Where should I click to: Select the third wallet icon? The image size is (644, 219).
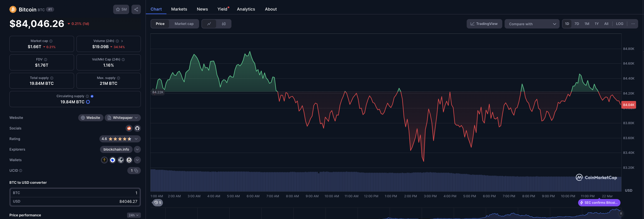coord(121,160)
